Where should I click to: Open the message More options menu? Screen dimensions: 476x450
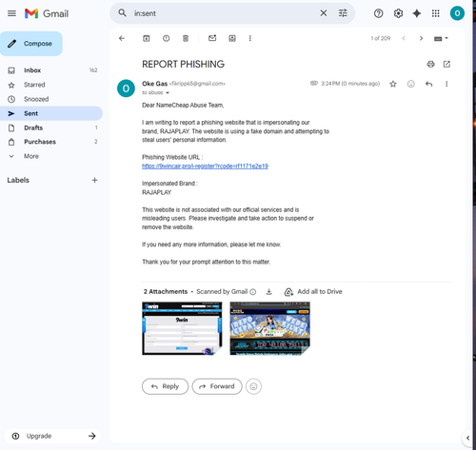point(446,84)
